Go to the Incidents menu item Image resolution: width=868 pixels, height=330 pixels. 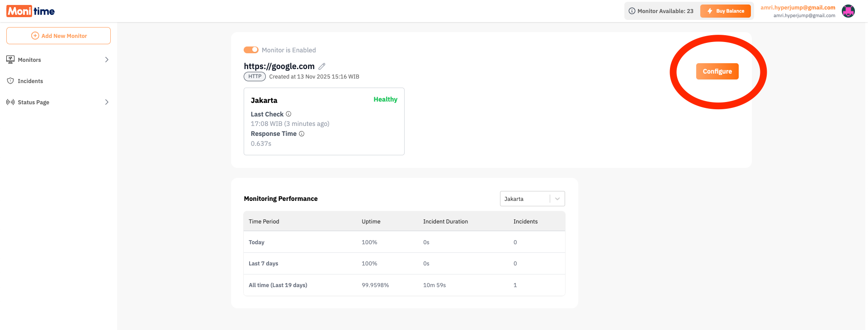pos(30,81)
